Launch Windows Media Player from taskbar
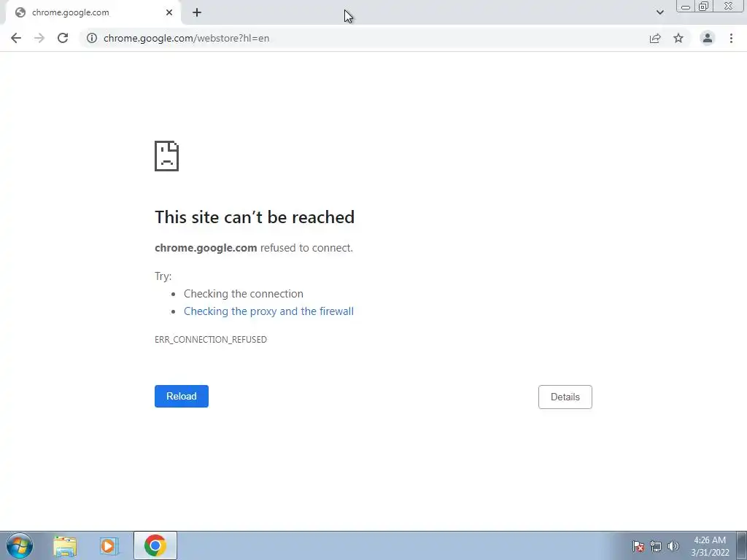 point(109,545)
